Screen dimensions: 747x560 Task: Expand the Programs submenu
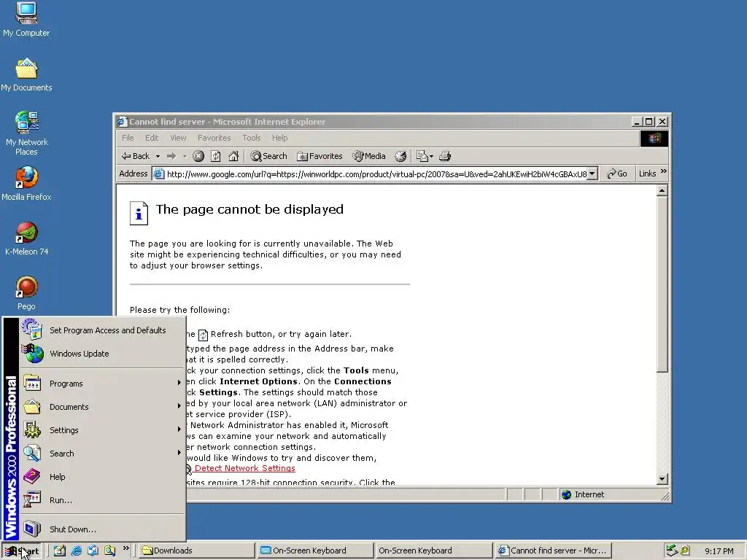point(102,384)
